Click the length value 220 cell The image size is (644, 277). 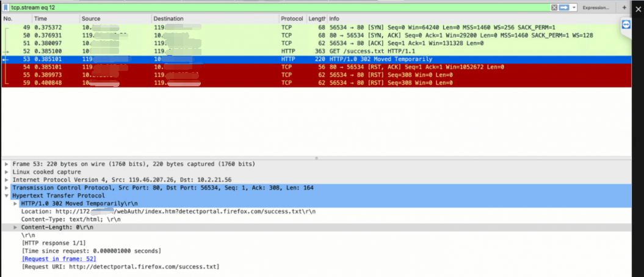[x=320, y=59]
